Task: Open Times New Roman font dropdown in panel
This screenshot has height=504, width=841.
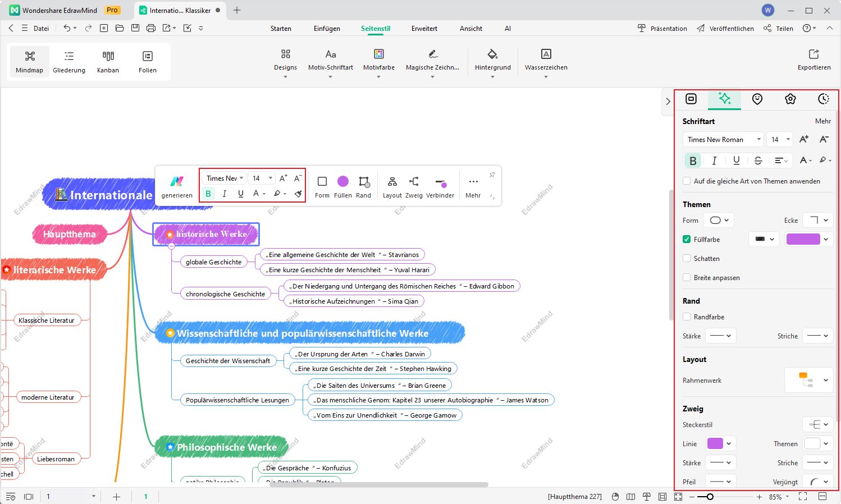Action: [724, 140]
